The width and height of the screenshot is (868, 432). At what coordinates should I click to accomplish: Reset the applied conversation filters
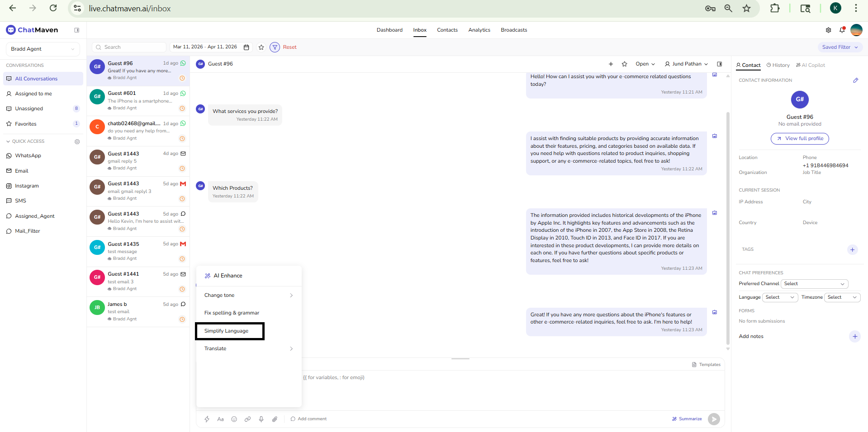pyautogui.click(x=289, y=47)
